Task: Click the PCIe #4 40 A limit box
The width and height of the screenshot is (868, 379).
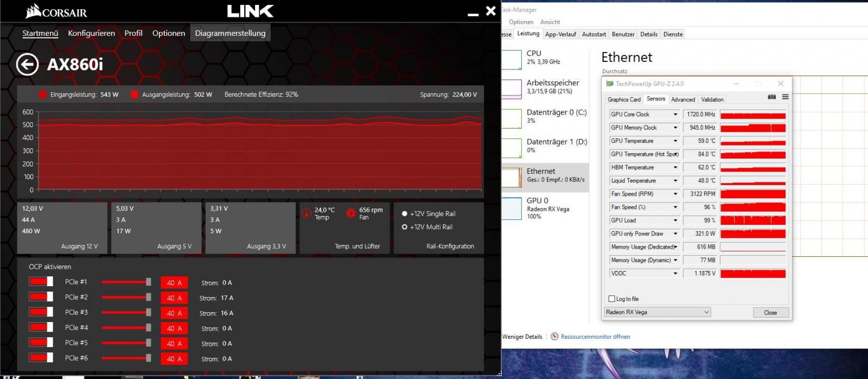Action: (x=174, y=328)
